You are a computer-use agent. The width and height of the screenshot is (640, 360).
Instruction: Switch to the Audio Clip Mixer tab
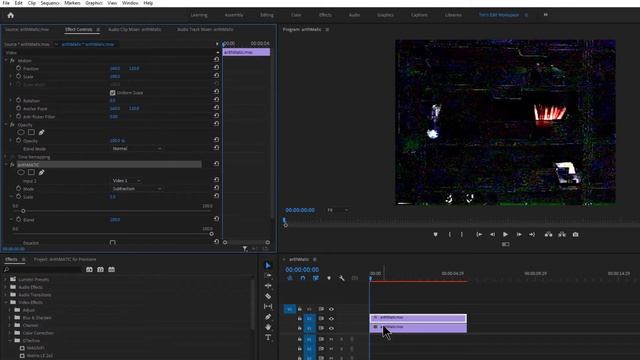coord(135,29)
